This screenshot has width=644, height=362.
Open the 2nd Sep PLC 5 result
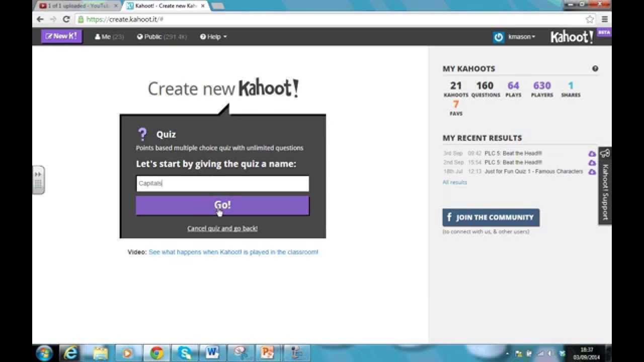click(x=513, y=162)
